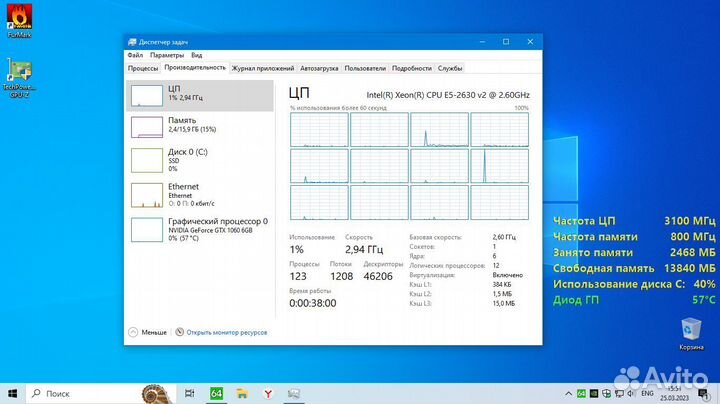Screen dimensions: 720x404
Task: Open the Параметры menu
Action: pos(167,55)
